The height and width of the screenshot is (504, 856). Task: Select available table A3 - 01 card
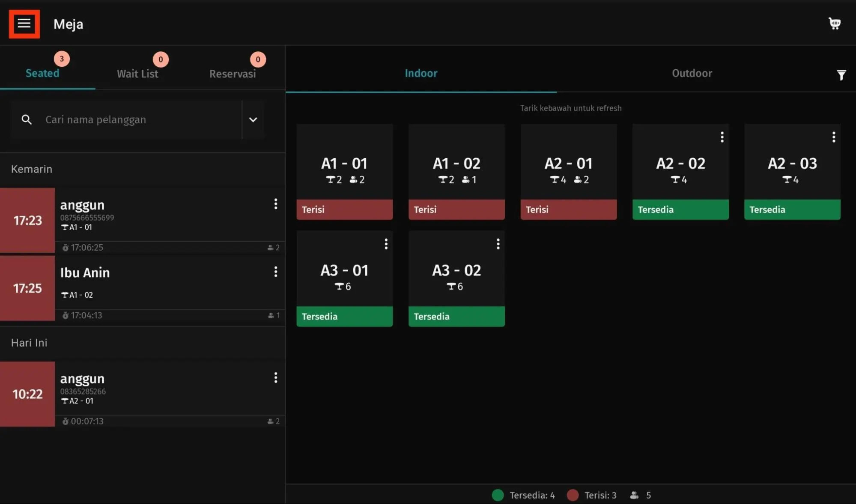pyautogui.click(x=344, y=278)
